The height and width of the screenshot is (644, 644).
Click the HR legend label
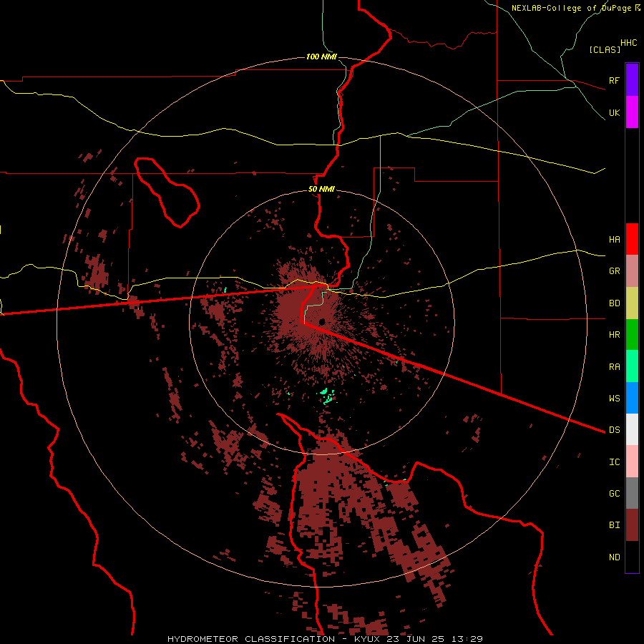[614, 335]
